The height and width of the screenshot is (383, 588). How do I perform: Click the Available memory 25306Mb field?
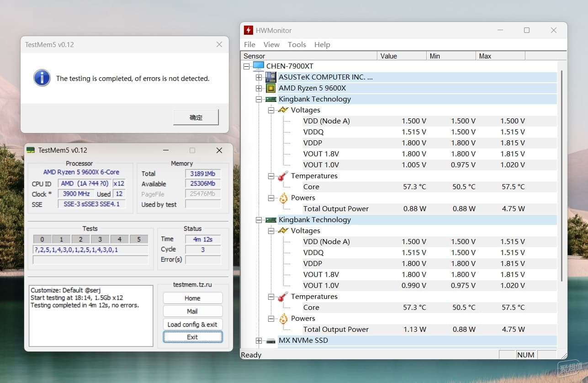point(203,184)
